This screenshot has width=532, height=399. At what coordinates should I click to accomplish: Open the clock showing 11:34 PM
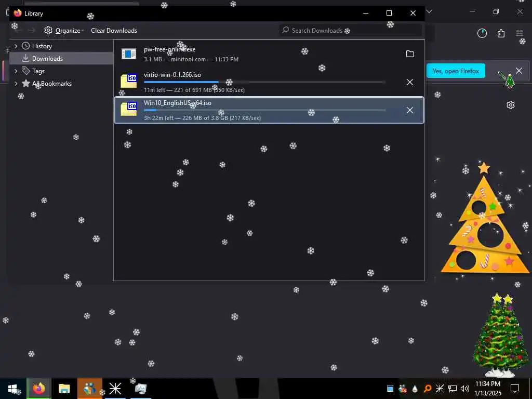coord(488,389)
